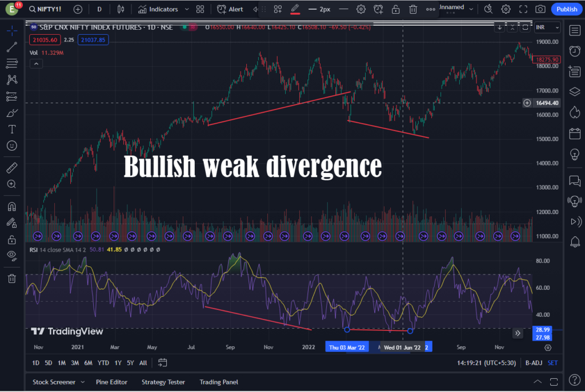This screenshot has height=392, width=585.
Task: Select the Measure ruler tool
Action: click(x=12, y=168)
